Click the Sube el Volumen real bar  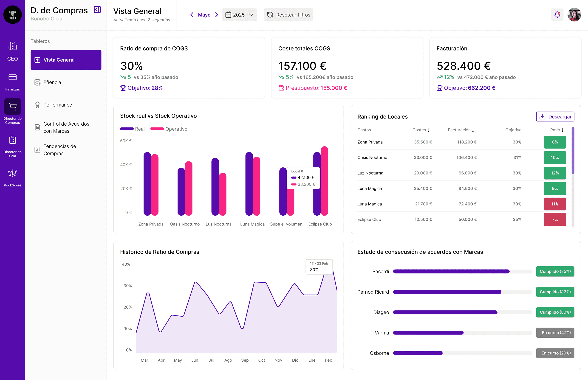coord(283,191)
